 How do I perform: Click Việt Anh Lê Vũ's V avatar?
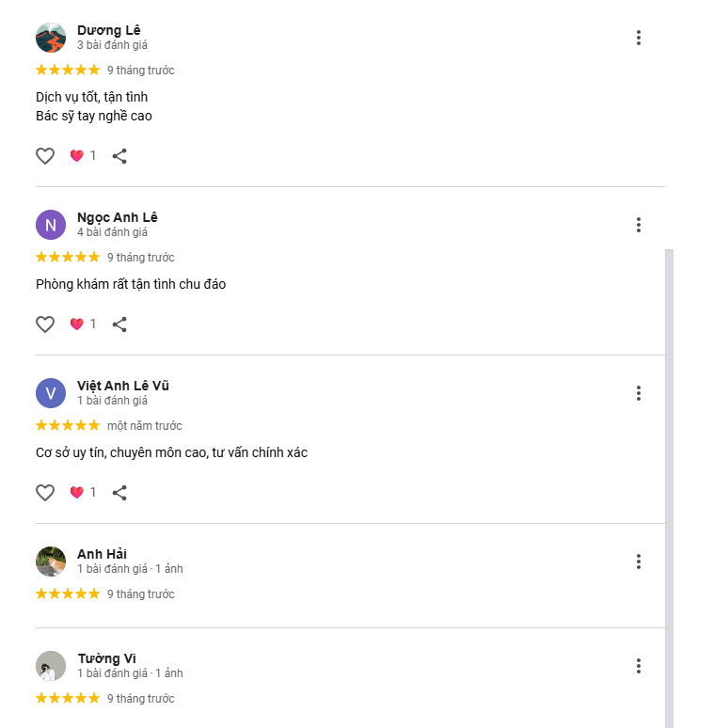click(51, 393)
